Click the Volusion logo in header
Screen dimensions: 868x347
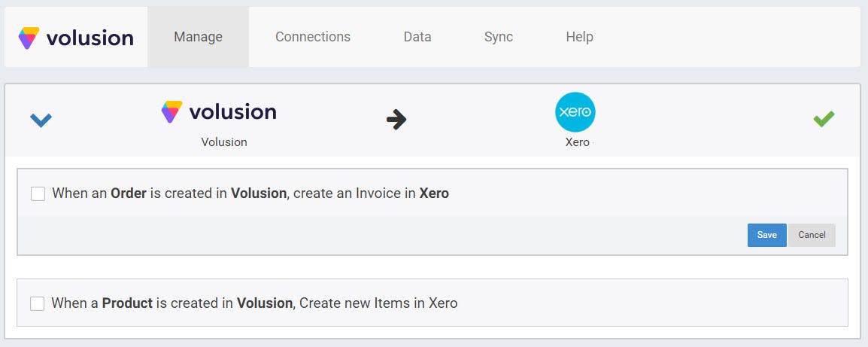click(x=76, y=38)
